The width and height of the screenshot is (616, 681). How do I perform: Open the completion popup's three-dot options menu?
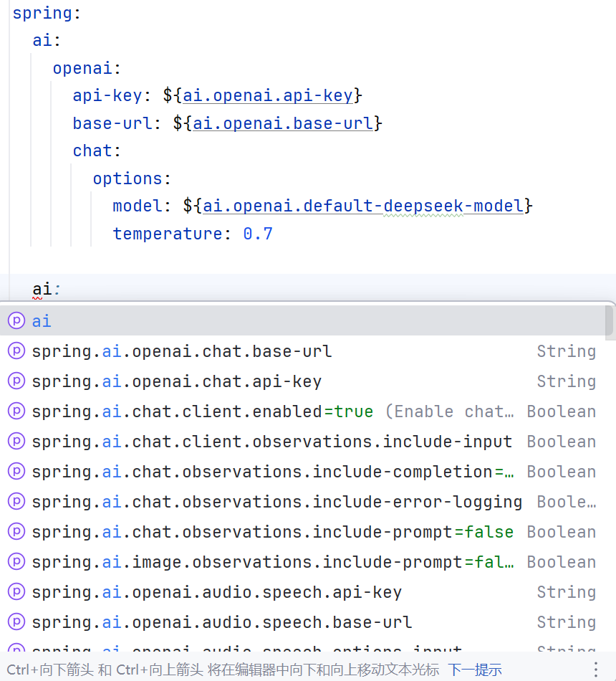tap(596, 669)
